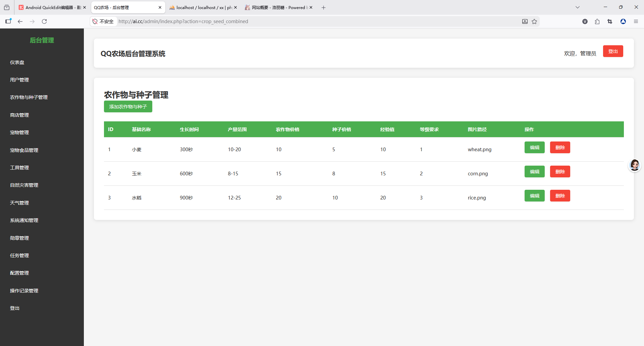Open the browser extensions icon

point(597,21)
